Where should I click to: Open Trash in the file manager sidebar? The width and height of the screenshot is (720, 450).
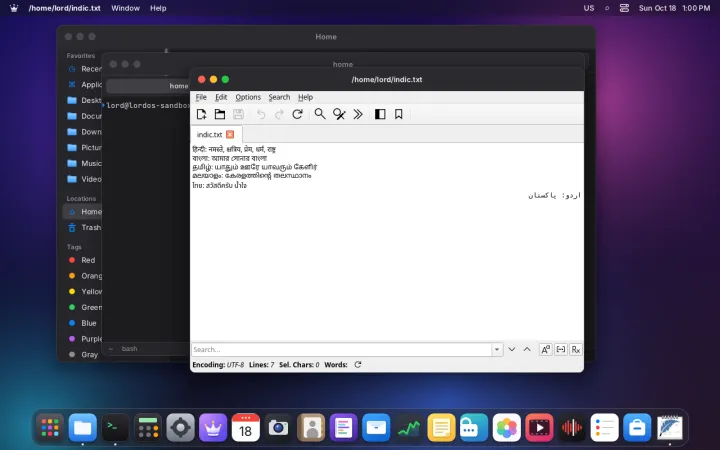pos(83,227)
